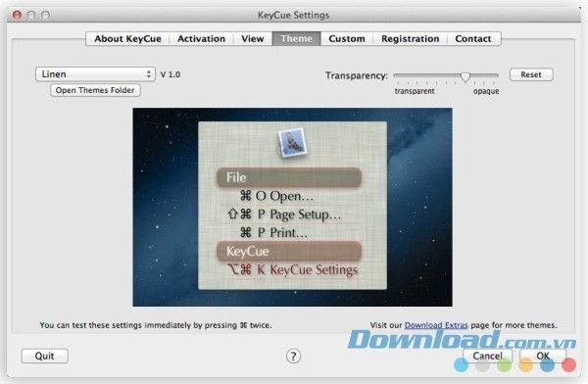Cancel the settings changes
The image size is (588, 384).
click(x=487, y=356)
